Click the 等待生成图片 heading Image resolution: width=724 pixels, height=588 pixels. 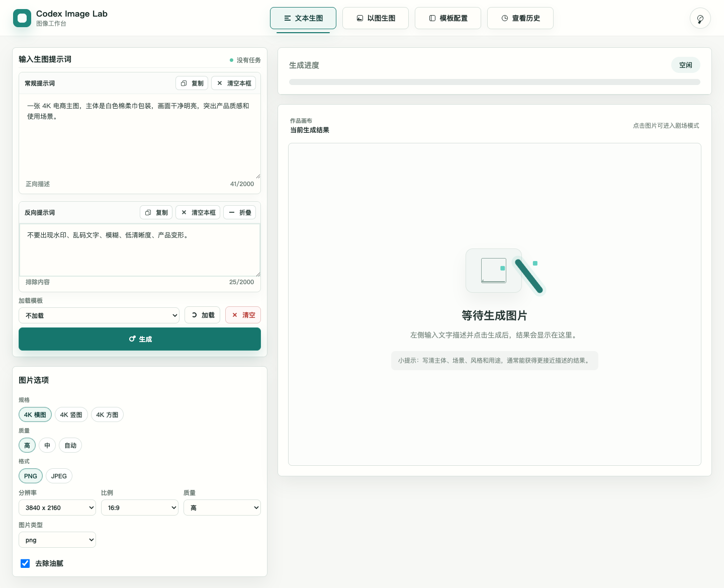tap(495, 315)
